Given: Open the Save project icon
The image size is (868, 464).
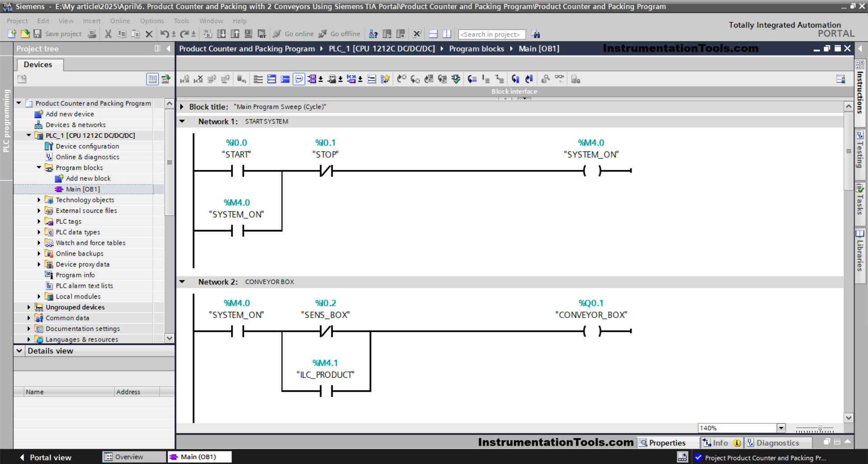Looking at the screenshot, I should [x=38, y=34].
